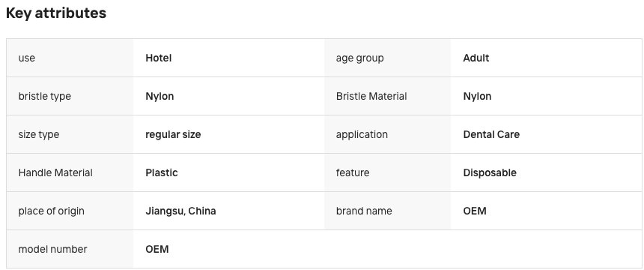Click the 'regular size' value
This screenshot has width=644, height=270.
pos(173,134)
